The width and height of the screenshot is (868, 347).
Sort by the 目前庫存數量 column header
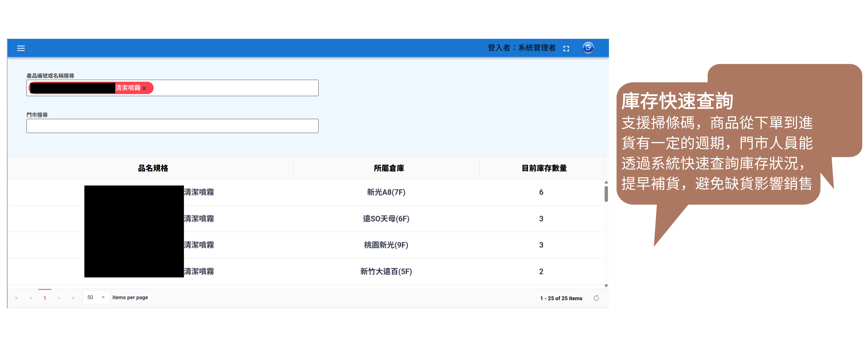(544, 168)
